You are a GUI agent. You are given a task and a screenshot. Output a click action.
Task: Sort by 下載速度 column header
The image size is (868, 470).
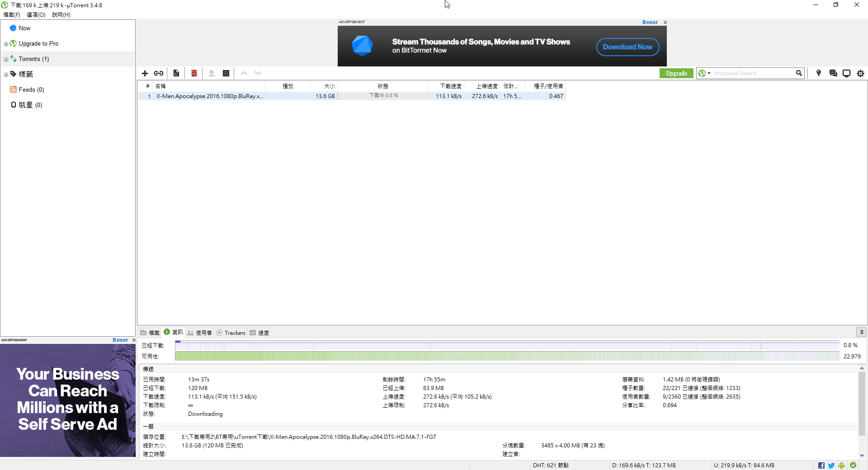click(x=446, y=86)
